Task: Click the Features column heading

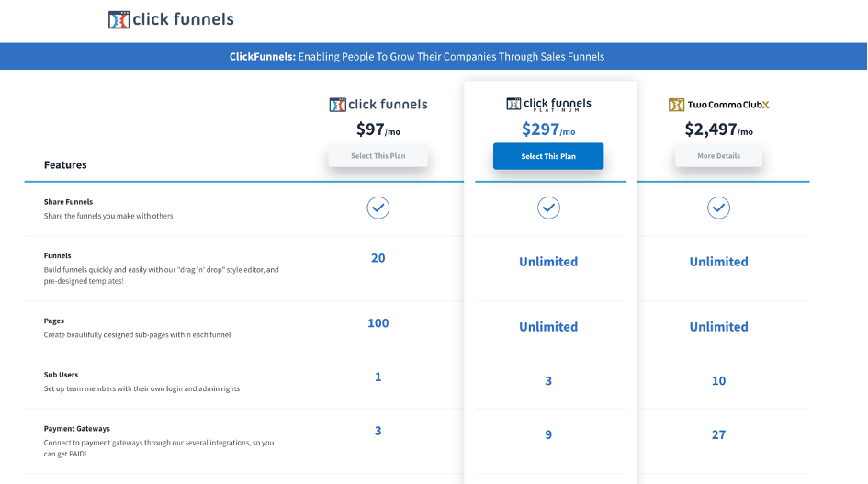Action: (x=65, y=164)
